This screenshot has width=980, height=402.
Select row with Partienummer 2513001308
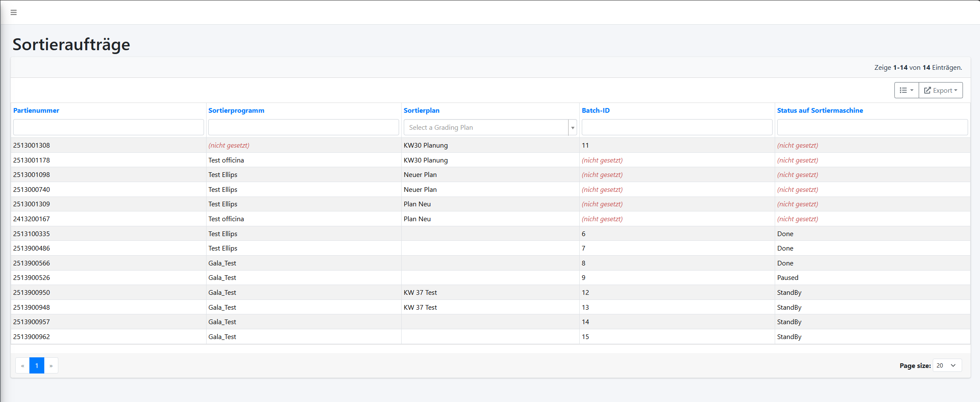coord(32,145)
